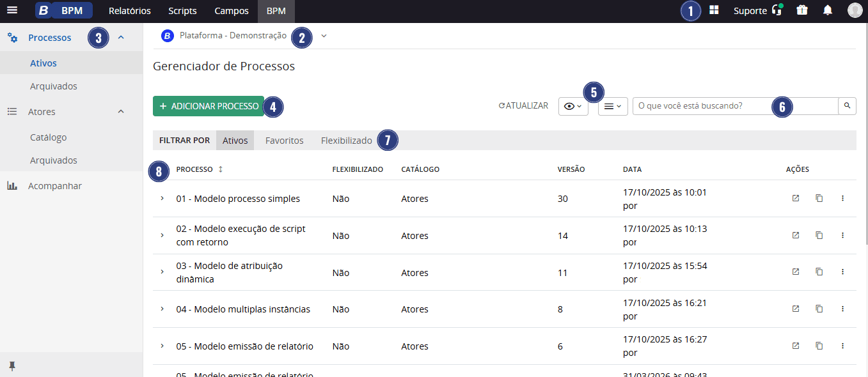
Task: Filter by Ativos tab
Action: (x=235, y=141)
